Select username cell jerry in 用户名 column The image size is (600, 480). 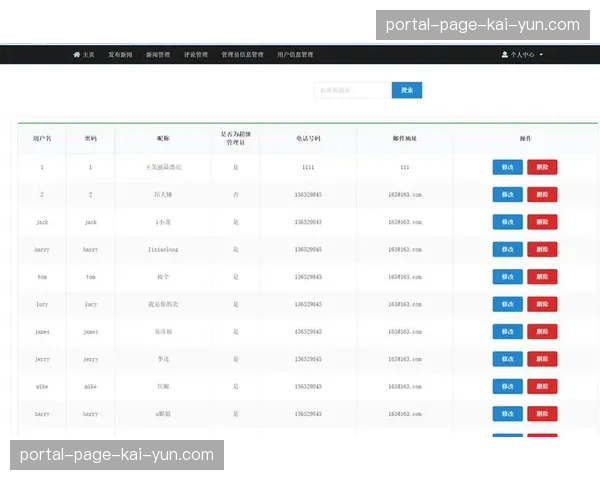[42, 359]
